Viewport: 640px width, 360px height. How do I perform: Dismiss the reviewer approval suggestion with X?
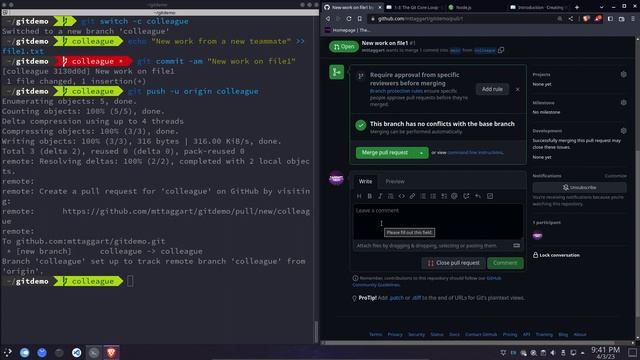tap(518, 89)
